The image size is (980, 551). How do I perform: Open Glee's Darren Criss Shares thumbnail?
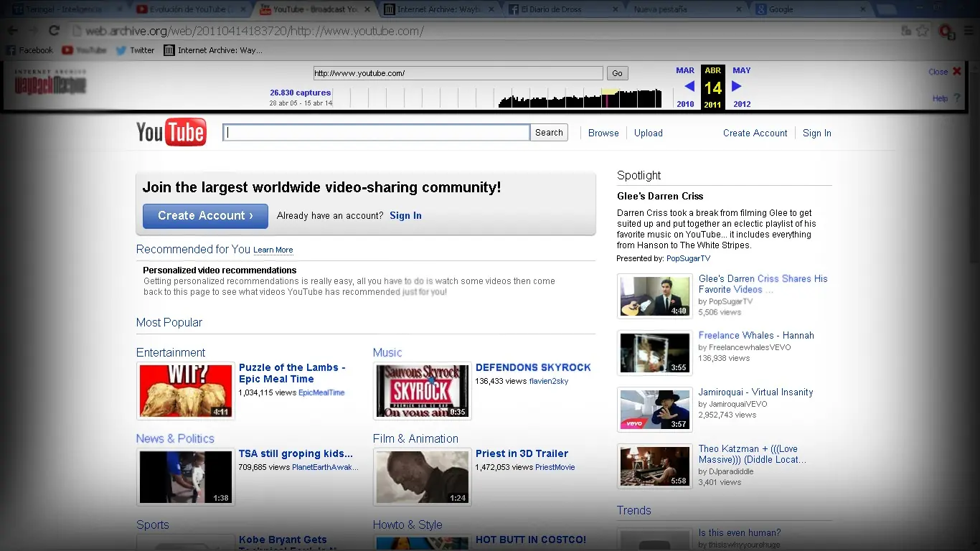pyautogui.click(x=654, y=296)
